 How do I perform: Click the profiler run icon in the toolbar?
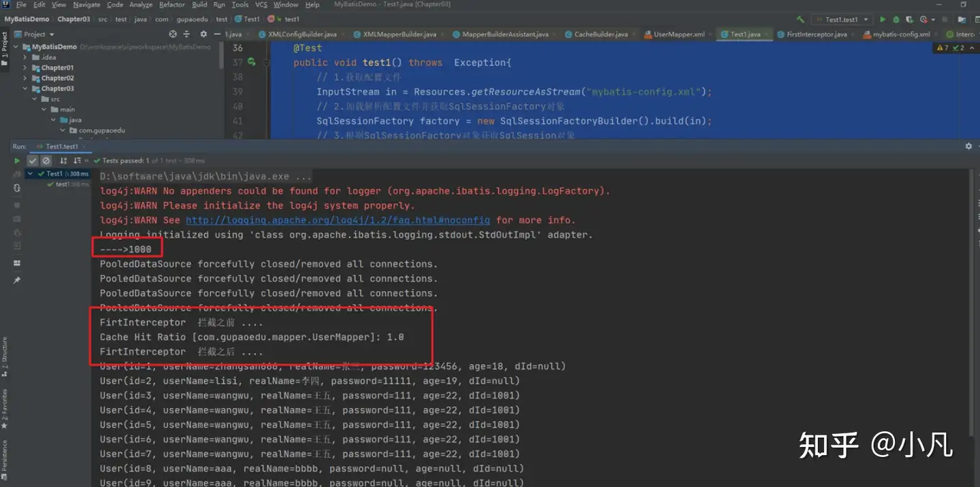[x=924, y=20]
